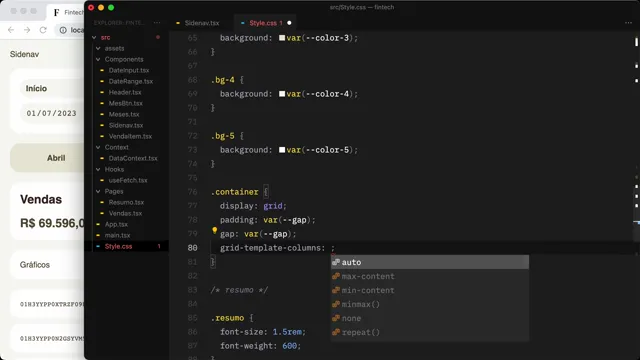The width and height of the screenshot is (640, 360).
Task: Open Header.tsx file
Action: [125, 92]
